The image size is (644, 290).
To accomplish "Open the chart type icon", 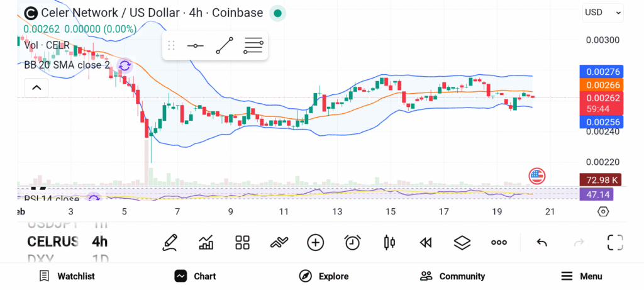I will point(206,242).
